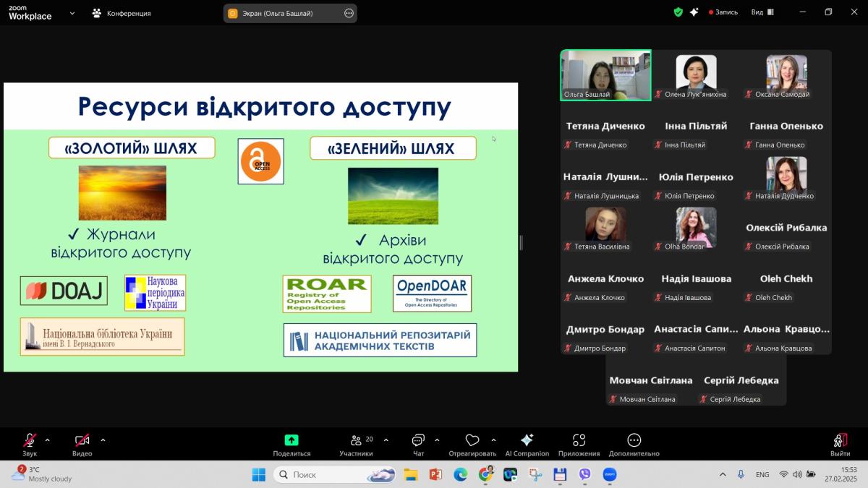The width and height of the screenshot is (868, 488).
Task: Open the Вид (View) layout menu
Action: tap(762, 12)
